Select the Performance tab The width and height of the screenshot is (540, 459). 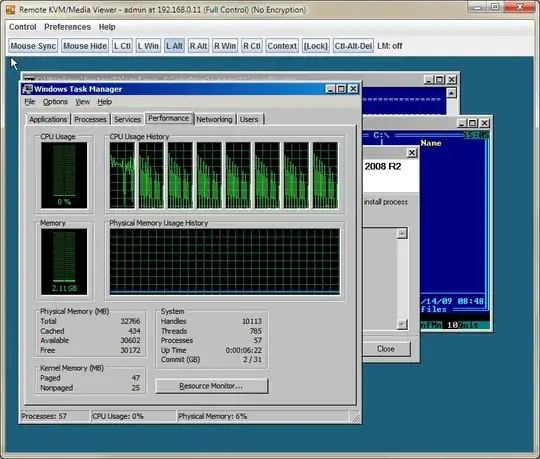click(169, 118)
